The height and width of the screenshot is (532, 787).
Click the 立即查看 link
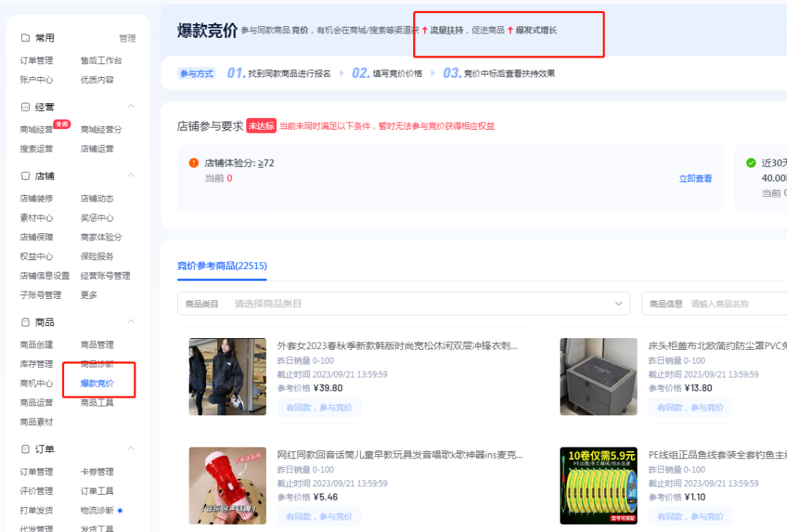click(x=695, y=177)
